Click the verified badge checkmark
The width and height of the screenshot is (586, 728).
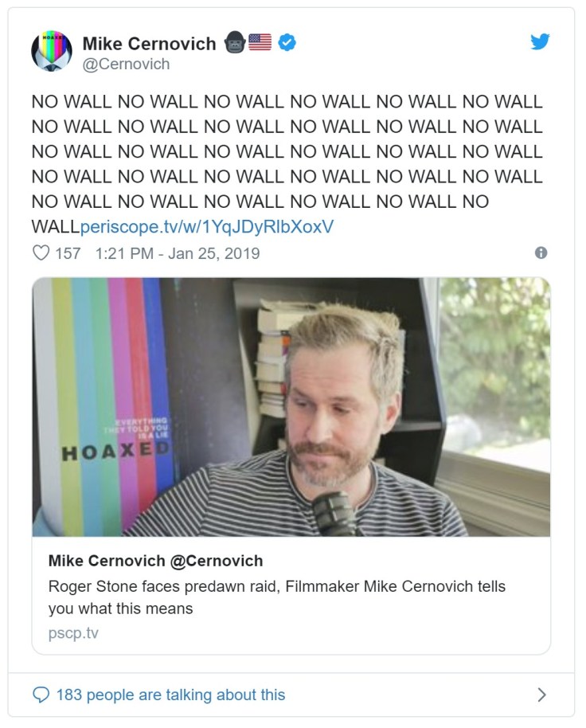(287, 42)
